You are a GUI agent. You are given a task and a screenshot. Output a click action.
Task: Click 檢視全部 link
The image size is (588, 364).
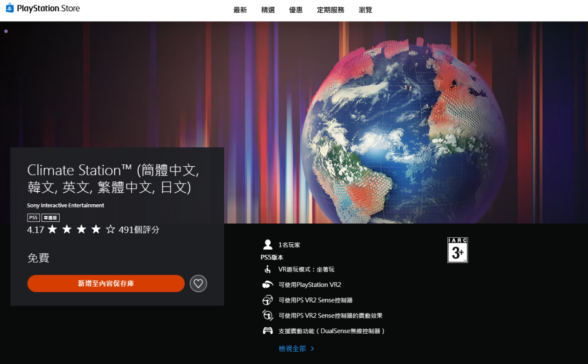click(292, 349)
